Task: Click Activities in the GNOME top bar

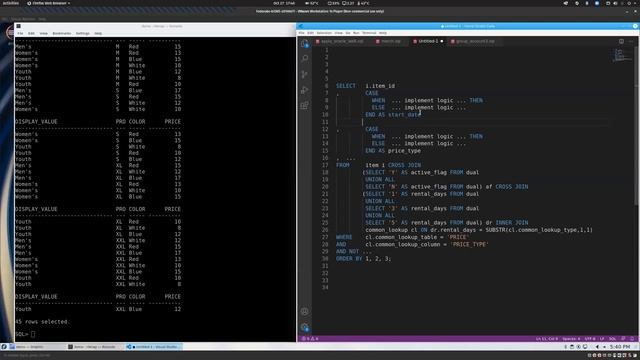Action: click(10, 3)
